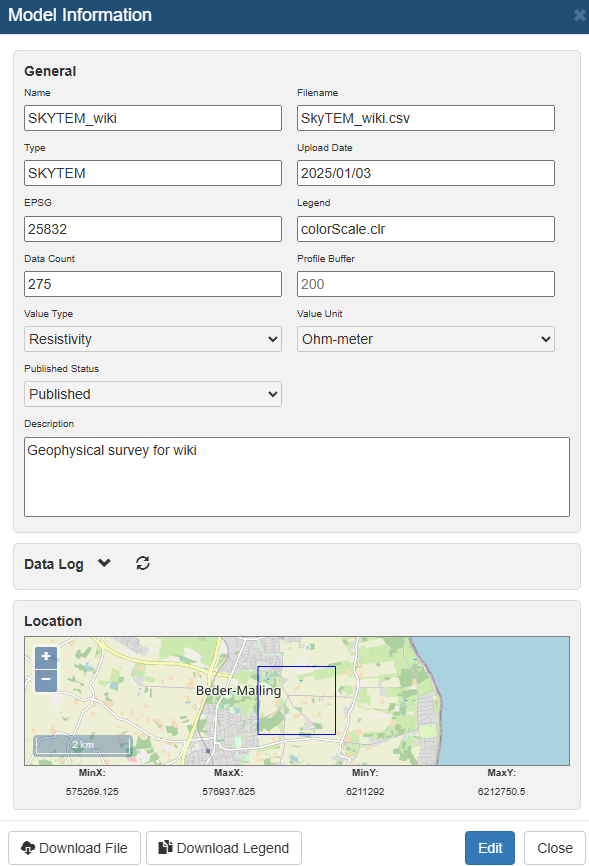Open the Value Unit dropdown
Screen dimensions: 589x866
point(426,339)
